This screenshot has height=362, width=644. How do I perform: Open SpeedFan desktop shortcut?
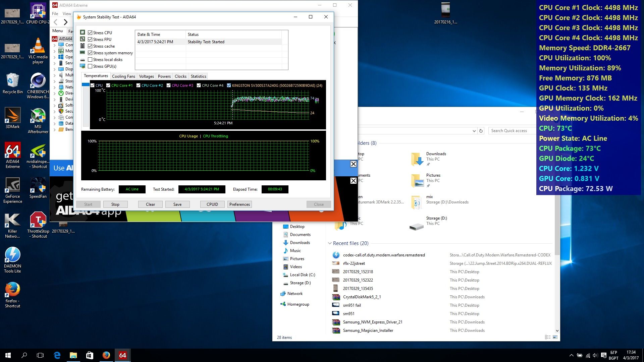click(38, 188)
